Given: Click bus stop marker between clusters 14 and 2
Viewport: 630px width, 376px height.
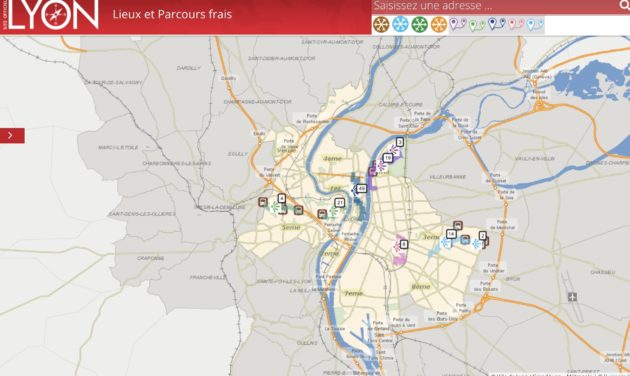Looking at the screenshot, I should click(465, 240).
